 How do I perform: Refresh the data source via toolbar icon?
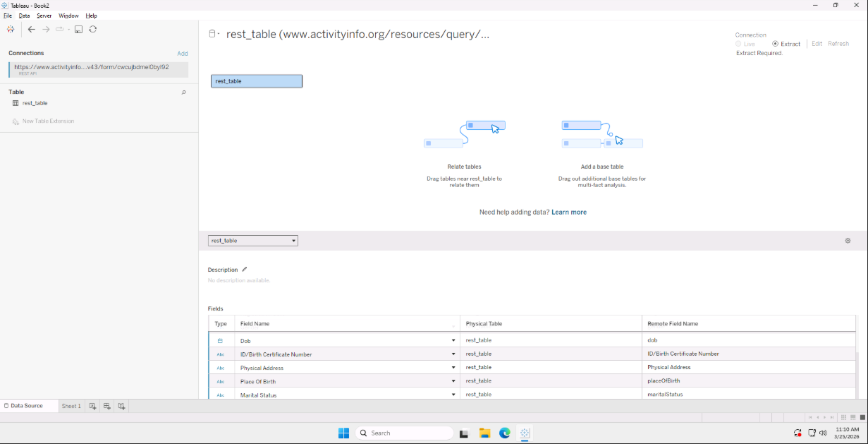(x=93, y=29)
